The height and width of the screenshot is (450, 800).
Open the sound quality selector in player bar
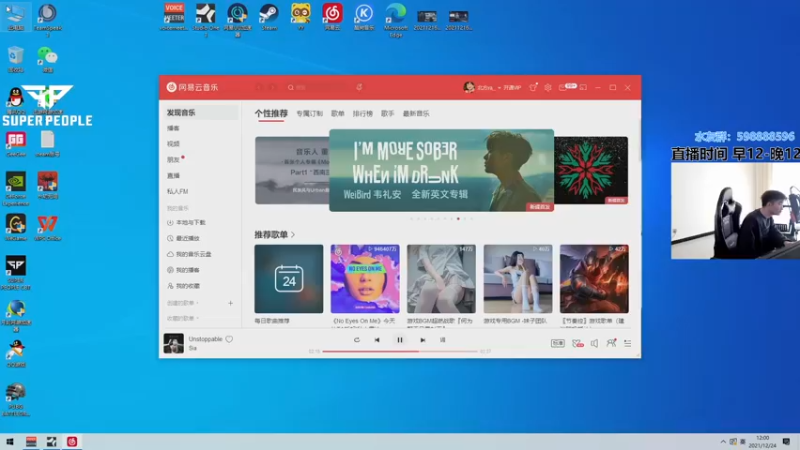coord(558,343)
